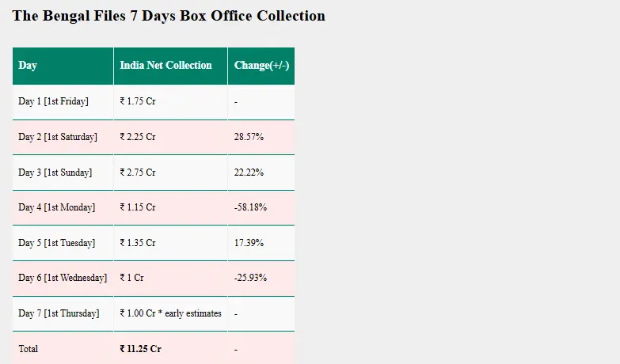The image size is (620, 364).
Task: Select the Day column header
Action: point(63,66)
